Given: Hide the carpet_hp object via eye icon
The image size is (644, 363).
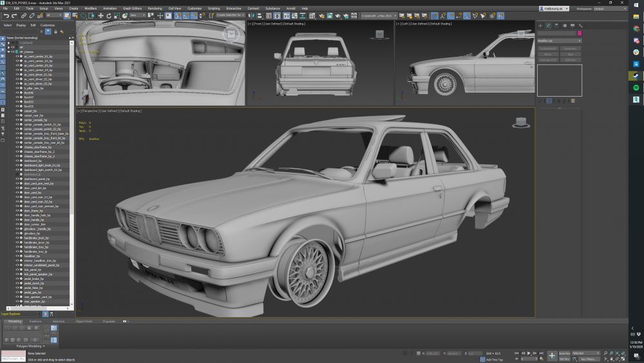Looking at the screenshot, I should coord(17,111).
